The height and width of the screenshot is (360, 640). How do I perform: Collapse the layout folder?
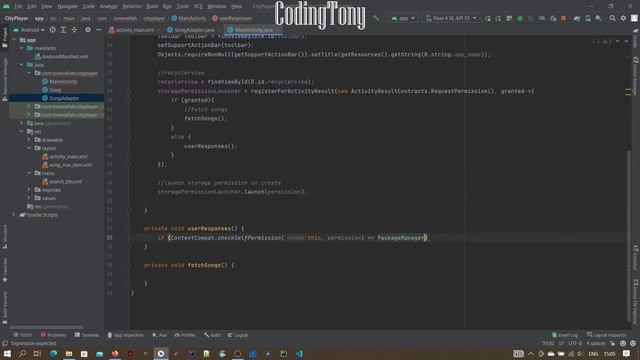[x=29, y=148]
